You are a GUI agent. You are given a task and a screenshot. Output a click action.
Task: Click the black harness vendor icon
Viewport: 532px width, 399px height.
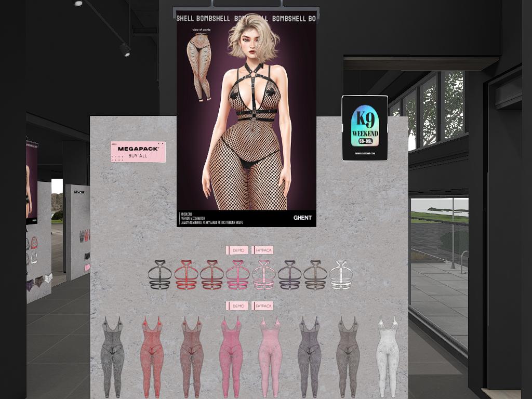(x=159, y=275)
